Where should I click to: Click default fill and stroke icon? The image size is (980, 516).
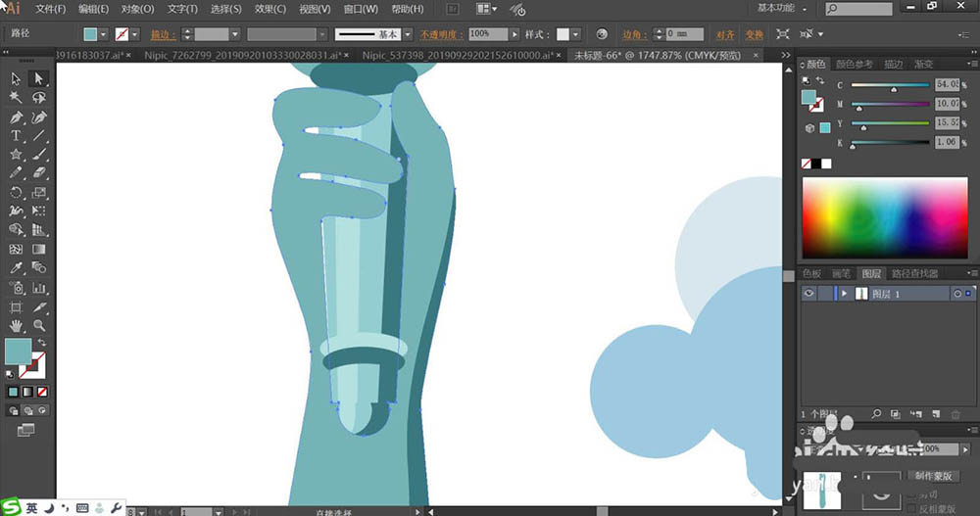(10, 375)
